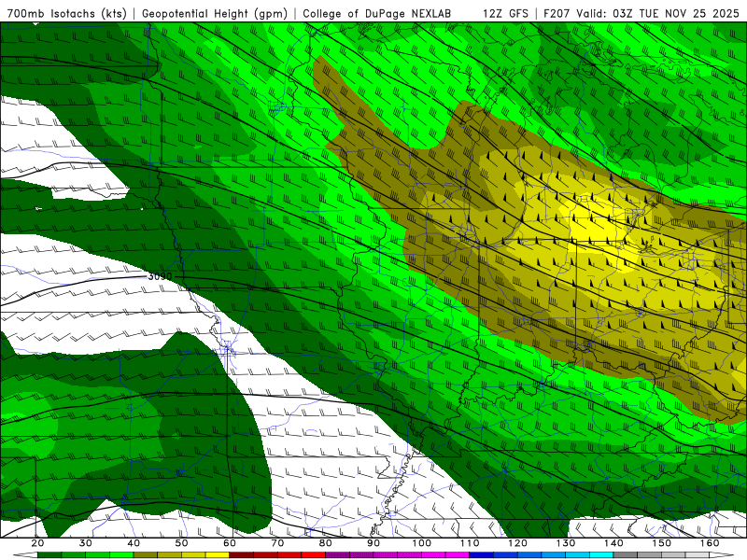The image size is (747, 560).
Task: Select the magenta 105–110 kt legend swatch
Action: point(458,555)
